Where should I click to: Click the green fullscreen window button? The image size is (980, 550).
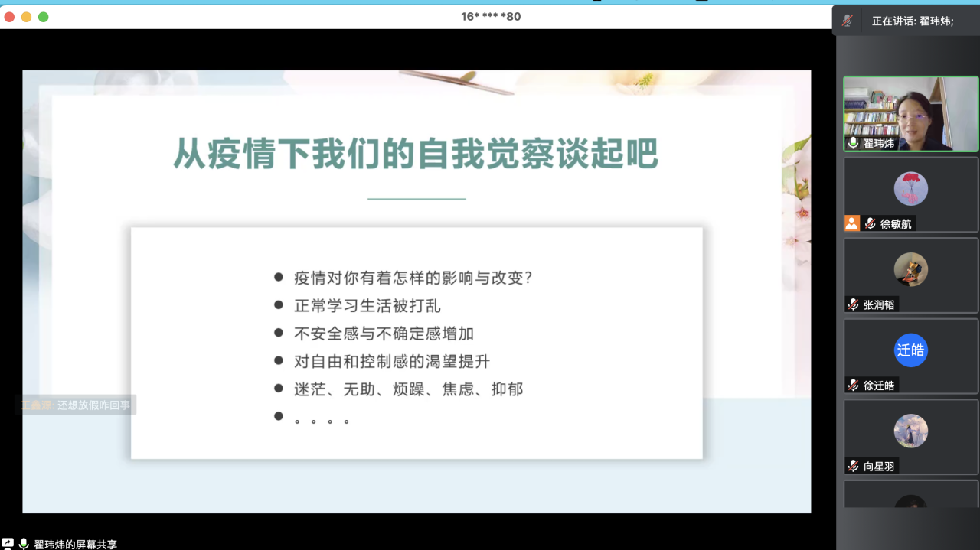point(44,17)
